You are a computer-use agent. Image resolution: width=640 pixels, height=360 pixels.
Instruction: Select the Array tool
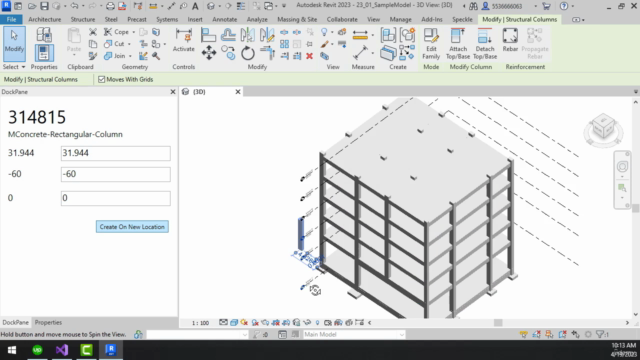coord(284,44)
